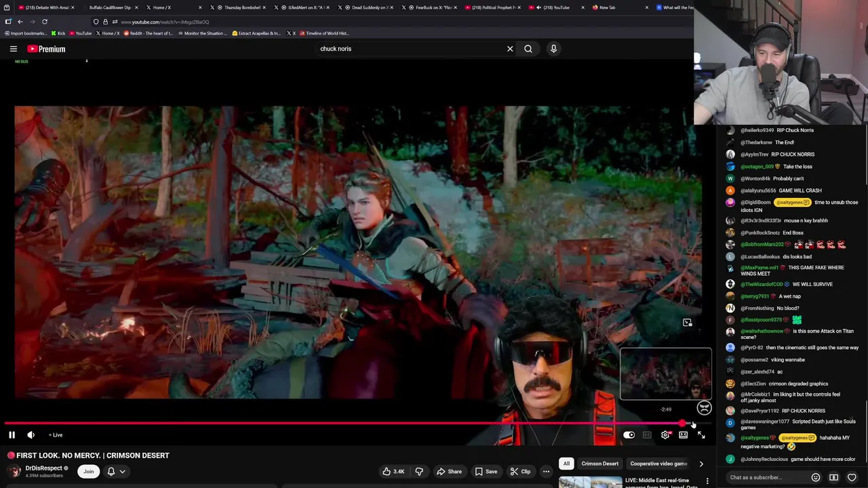Viewport: 868px width, 488px height.
Task: Create a Clip of this stream
Action: [520, 472]
